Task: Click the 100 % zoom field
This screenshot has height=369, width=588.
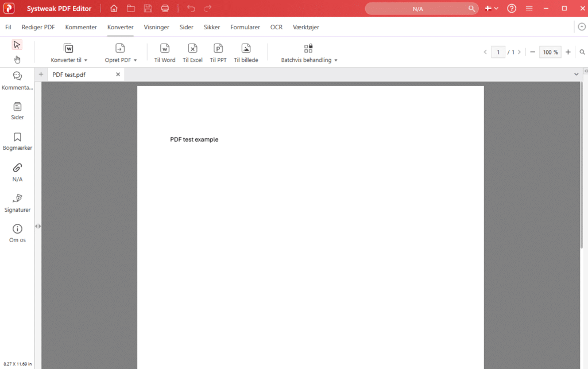Action: click(550, 52)
